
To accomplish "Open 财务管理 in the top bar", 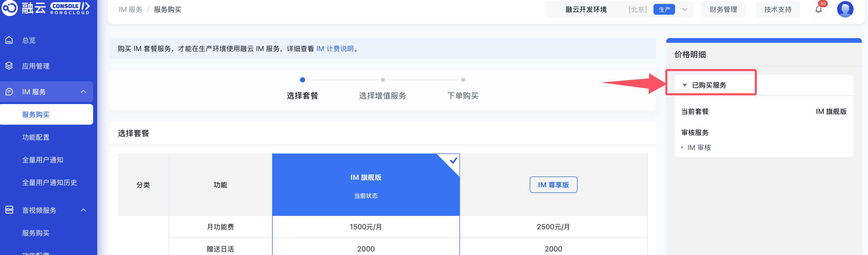I will [723, 10].
